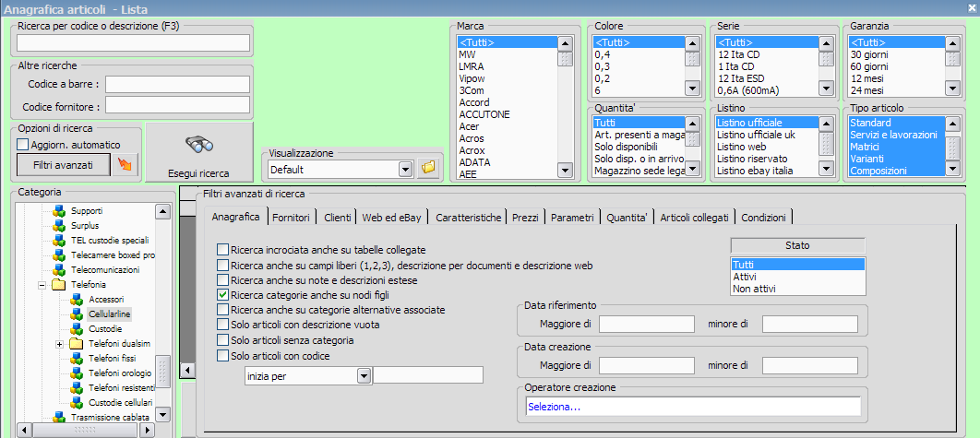This screenshot has width=980, height=438.
Task: Click the Garanzia list scroll down arrow
Action: pyautogui.click(x=952, y=89)
